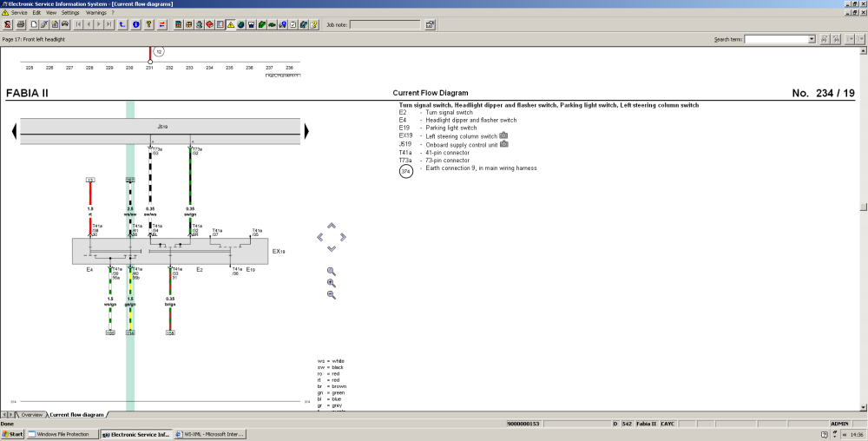Viewport: 868px width, 441px height.
Task: Pan diagram right with the right chevron
Action: tap(343, 237)
